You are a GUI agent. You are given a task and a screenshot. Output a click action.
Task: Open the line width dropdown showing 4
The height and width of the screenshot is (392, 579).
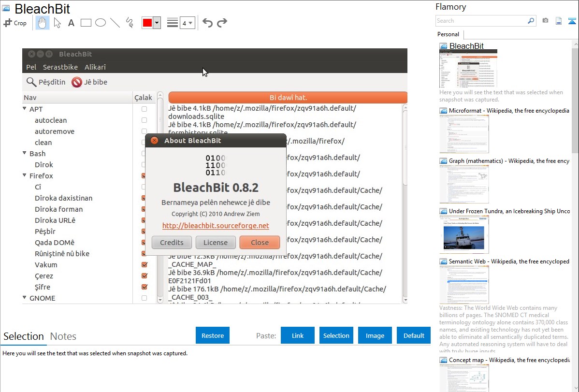coord(187,23)
